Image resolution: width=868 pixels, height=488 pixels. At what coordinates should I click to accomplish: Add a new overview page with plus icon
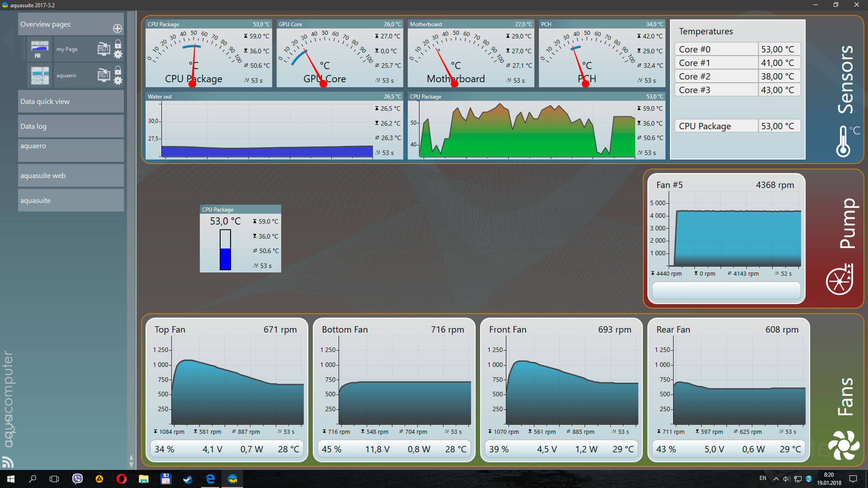point(118,28)
